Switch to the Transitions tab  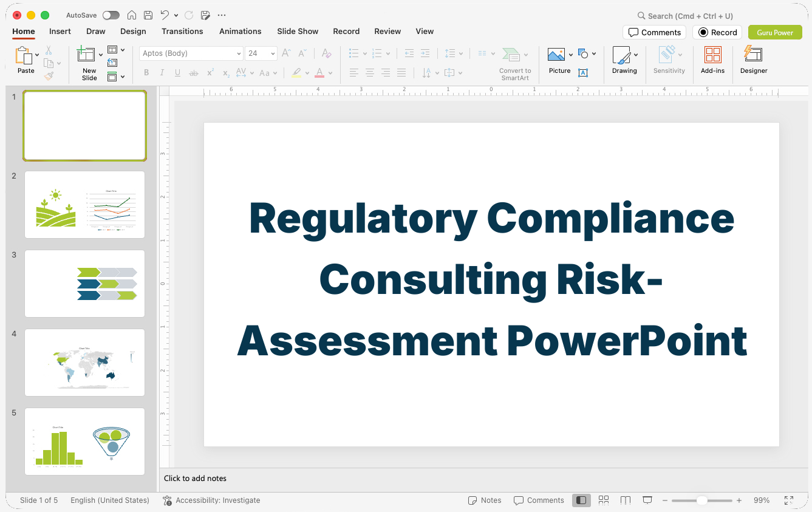[x=182, y=31]
